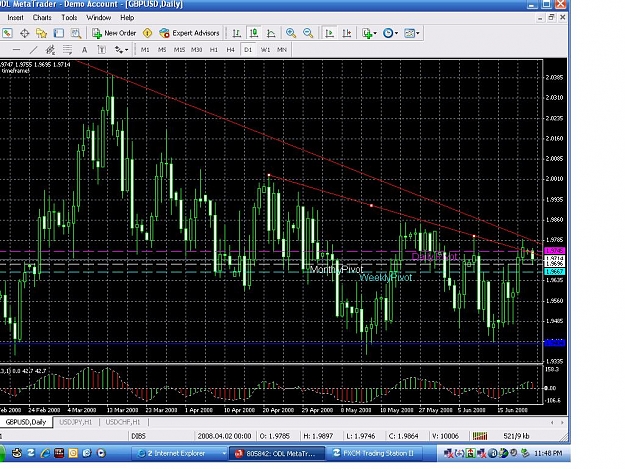Open the Charts menu
The image size is (625, 469).
point(42,18)
